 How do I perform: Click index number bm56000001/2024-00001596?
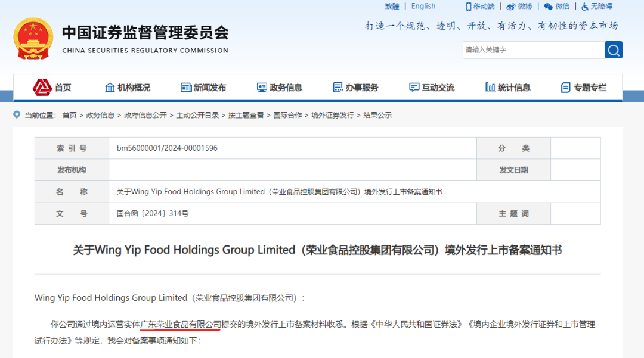coord(167,148)
